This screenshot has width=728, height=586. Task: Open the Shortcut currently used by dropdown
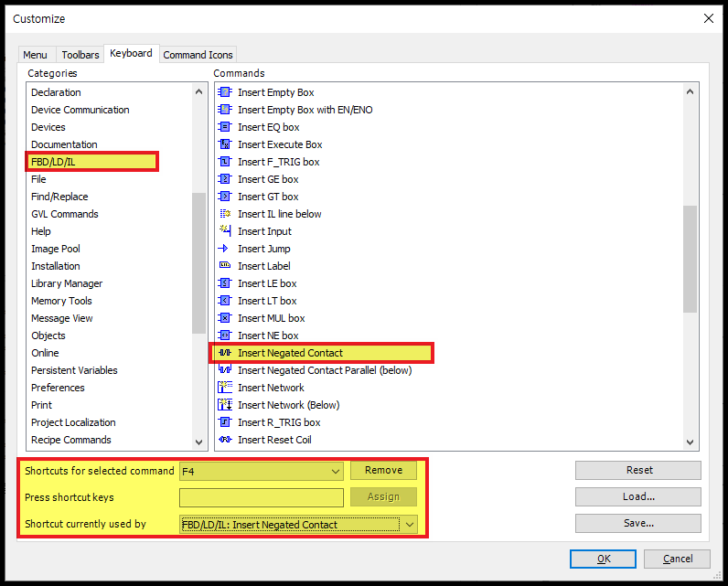(298, 525)
